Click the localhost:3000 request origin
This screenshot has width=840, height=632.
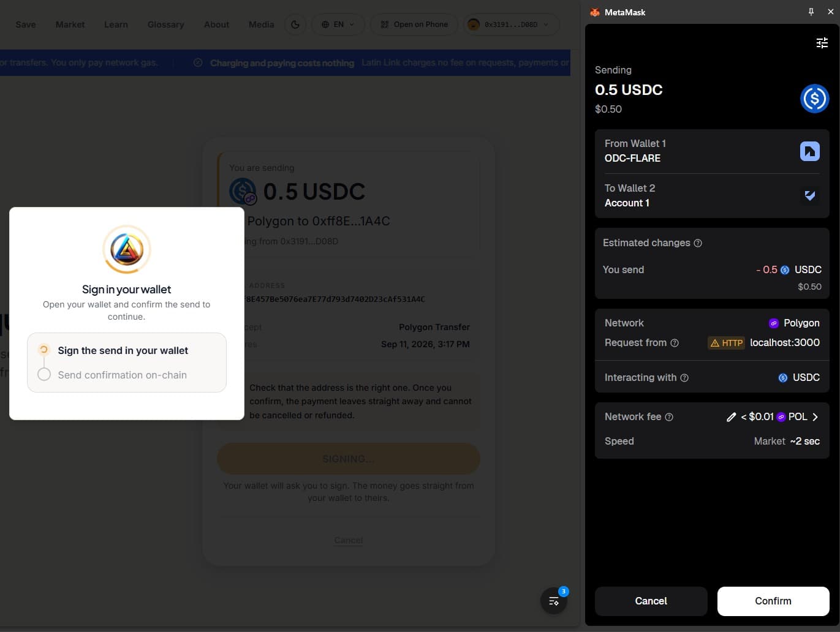tap(785, 343)
